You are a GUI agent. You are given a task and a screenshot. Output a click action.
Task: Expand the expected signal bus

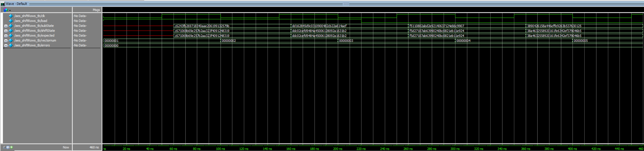coord(6,36)
